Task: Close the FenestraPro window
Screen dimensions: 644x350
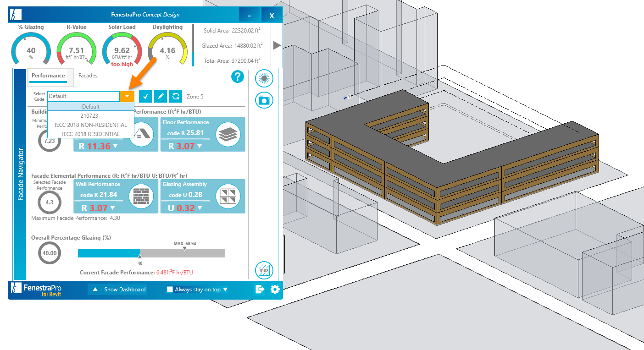Action: (x=272, y=15)
